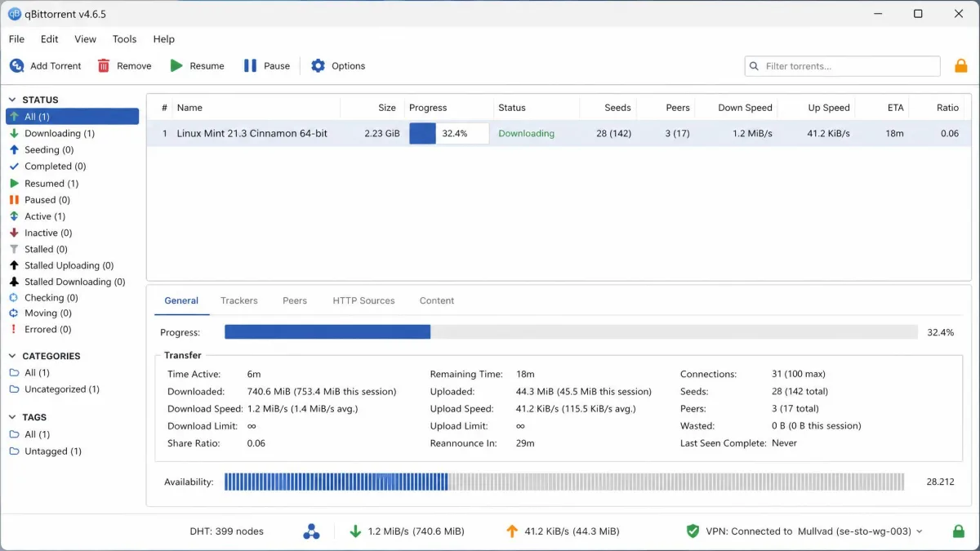Open the Help menu

163,39
